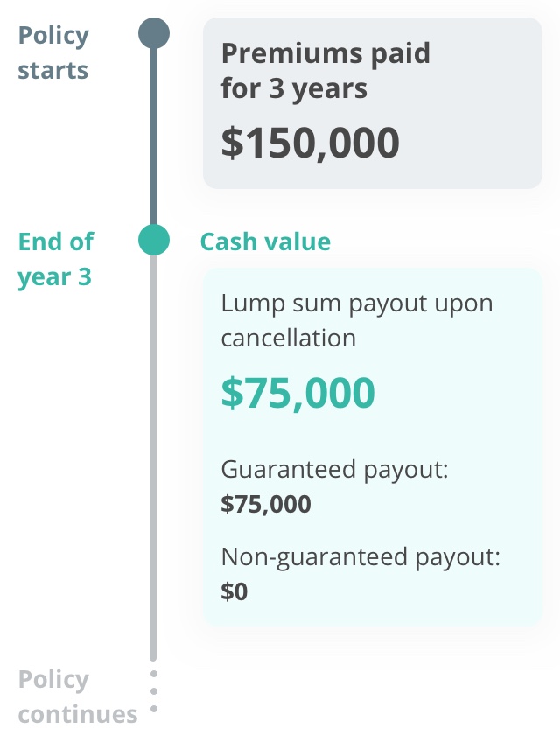Click the light grey timeline segment after year 3

click(x=153, y=458)
